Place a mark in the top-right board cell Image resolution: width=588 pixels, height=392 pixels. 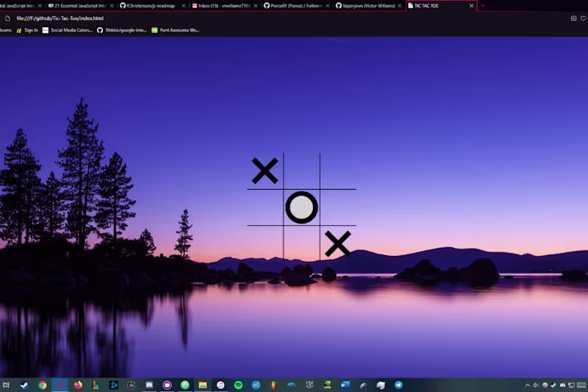point(338,171)
